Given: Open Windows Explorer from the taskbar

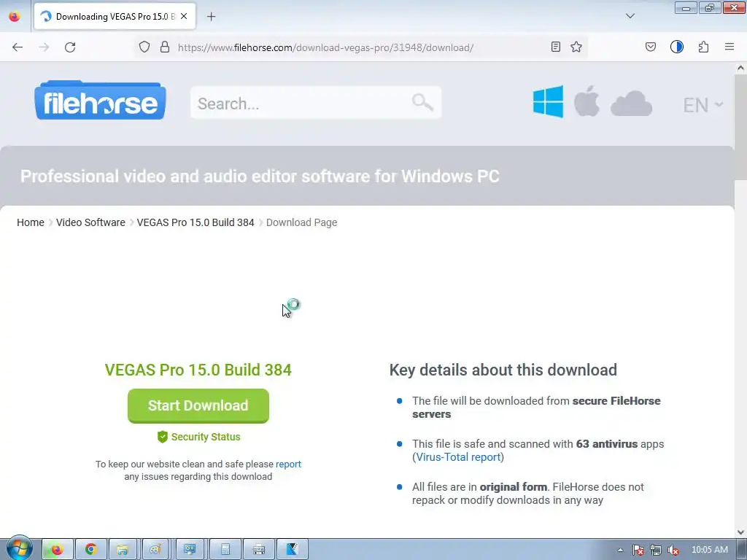Looking at the screenshot, I should 123,550.
